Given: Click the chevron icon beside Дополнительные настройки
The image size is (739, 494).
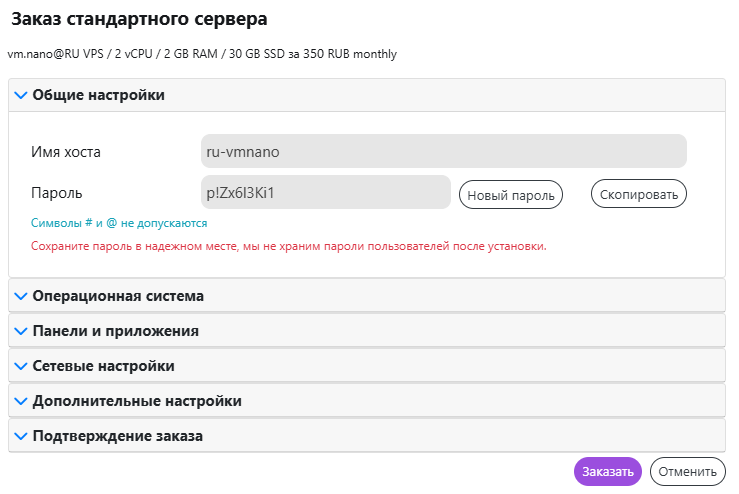Looking at the screenshot, I should click(21, 401).
